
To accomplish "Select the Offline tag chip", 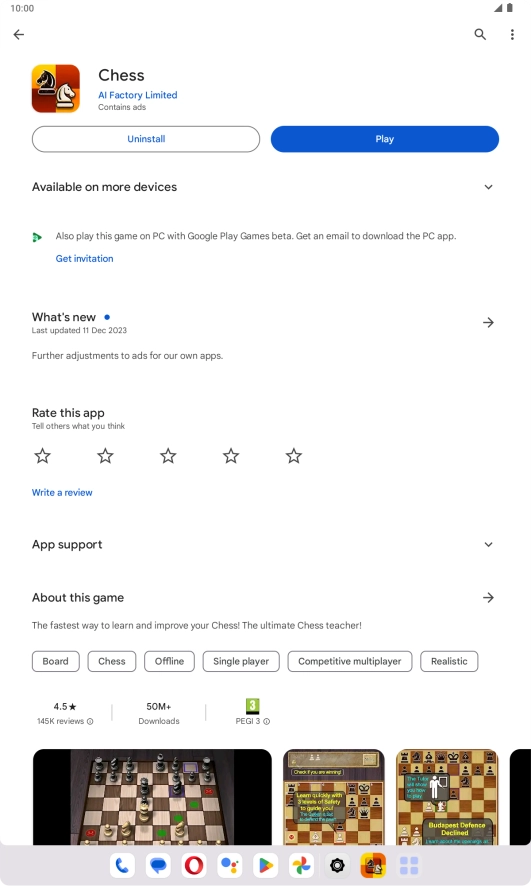I will coord(169,661).
